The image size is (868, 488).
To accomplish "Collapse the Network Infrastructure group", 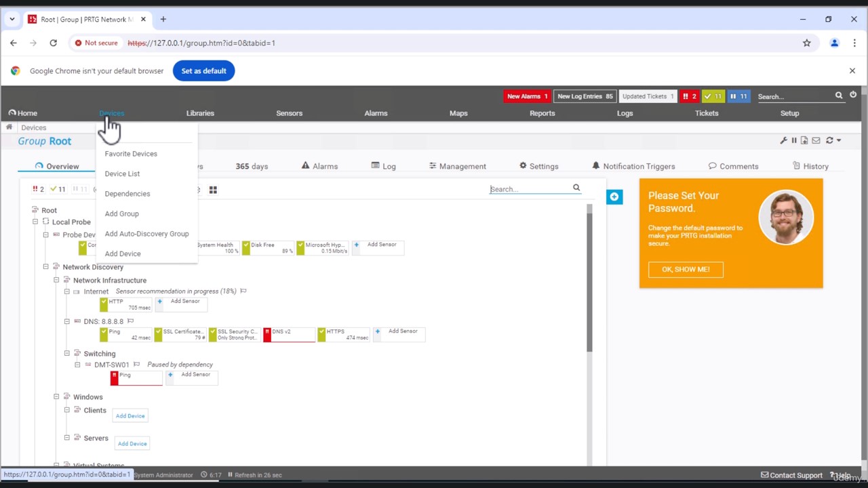I will (x=56, y=280).
